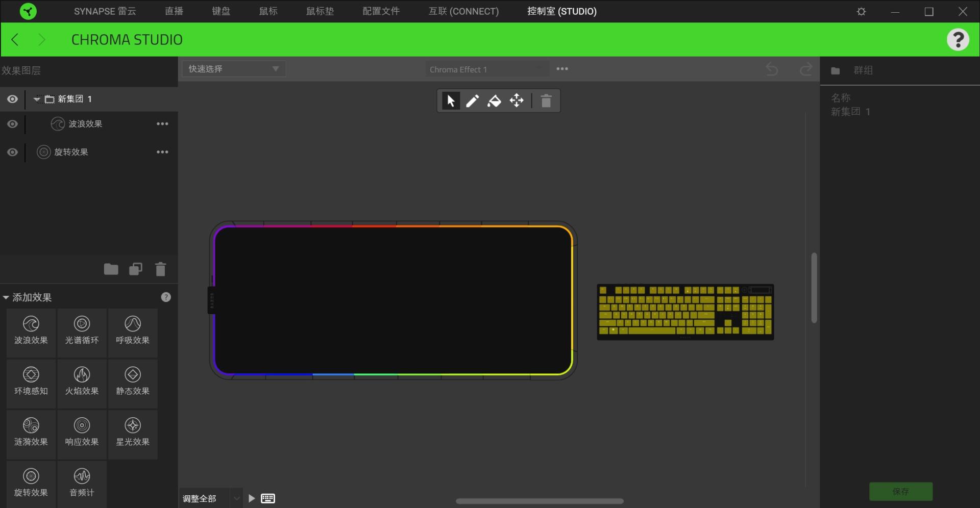Open the SYNAPSE 雷云 tab
Viewport: 980px width, 508px height.
[x=105, y=11]
